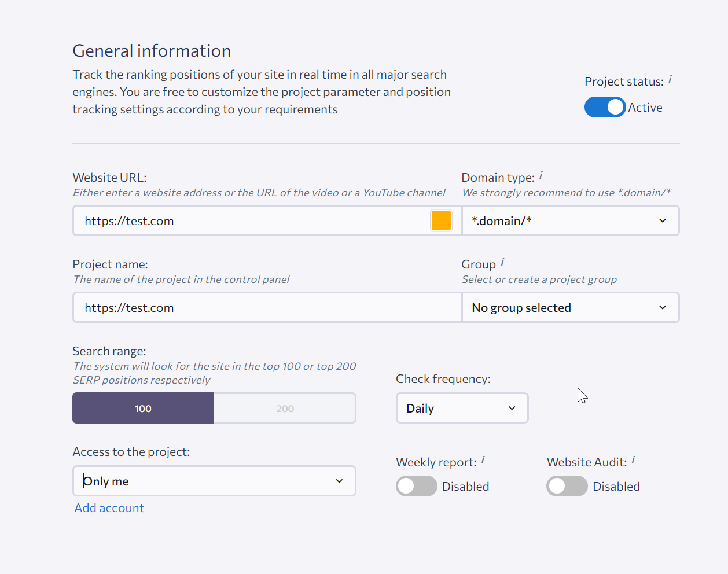Open the Only me access dropdown
Screen dimensions: 728x574
pyautogui.click(x=214, y=481)
